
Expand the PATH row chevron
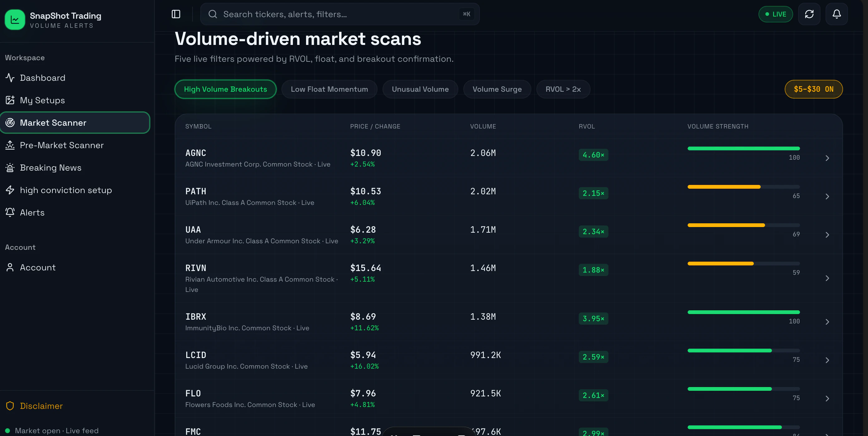point(827,196)
